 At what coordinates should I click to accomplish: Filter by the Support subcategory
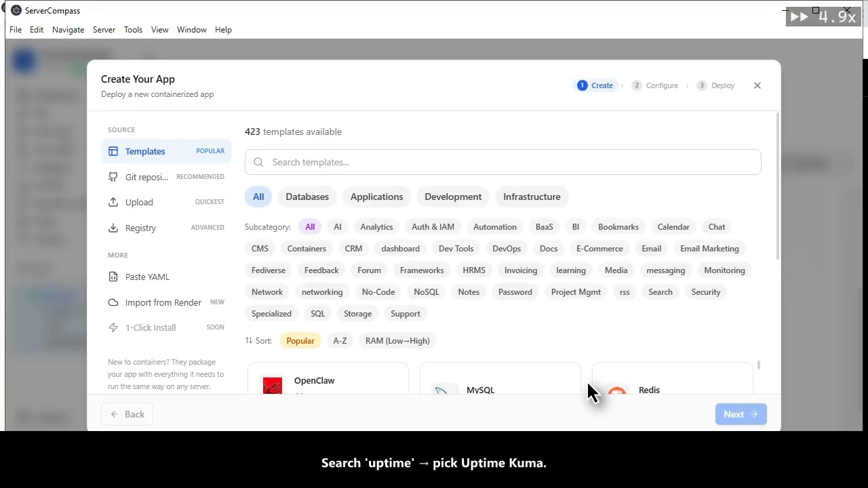406,314
